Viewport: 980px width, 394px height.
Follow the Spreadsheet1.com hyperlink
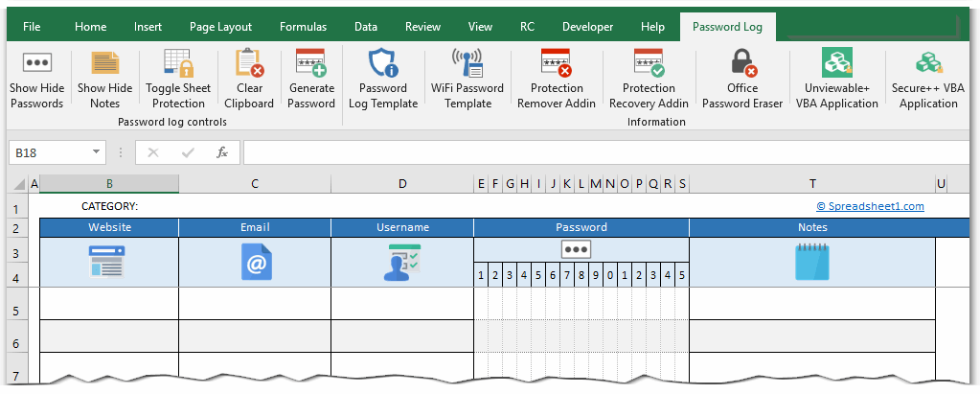[x=870, y=206]
